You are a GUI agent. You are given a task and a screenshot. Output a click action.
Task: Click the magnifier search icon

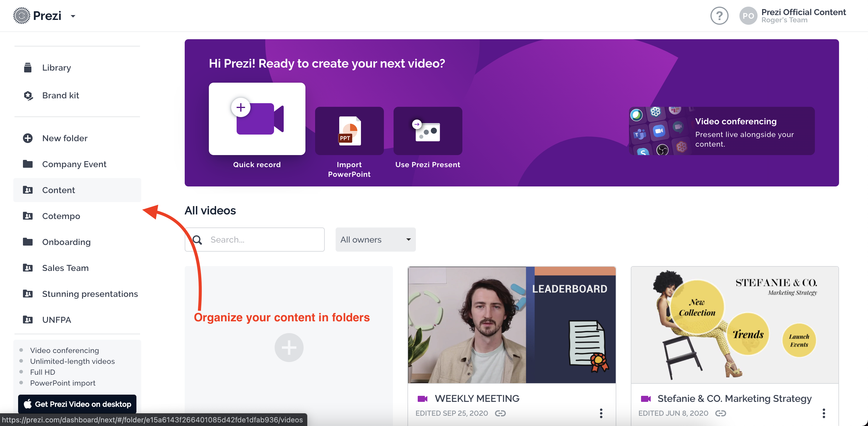click(197, 240)
